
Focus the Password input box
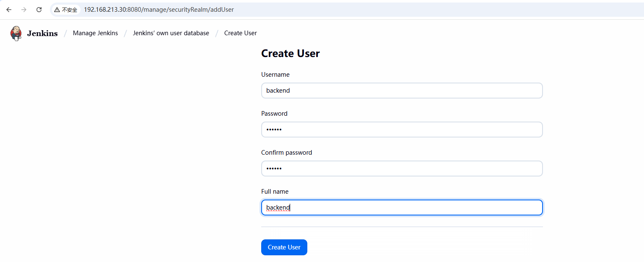pyautogui.click(x=402, y=130)
